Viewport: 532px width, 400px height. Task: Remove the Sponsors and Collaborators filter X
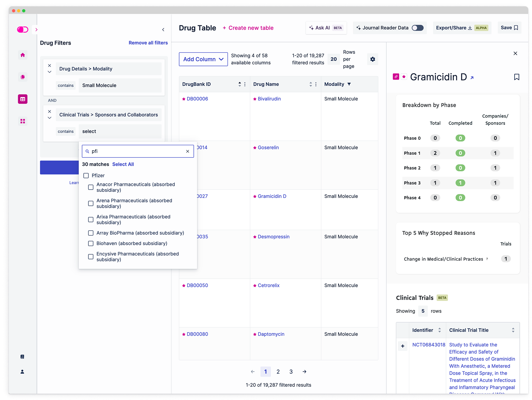[x=49, y=112]
